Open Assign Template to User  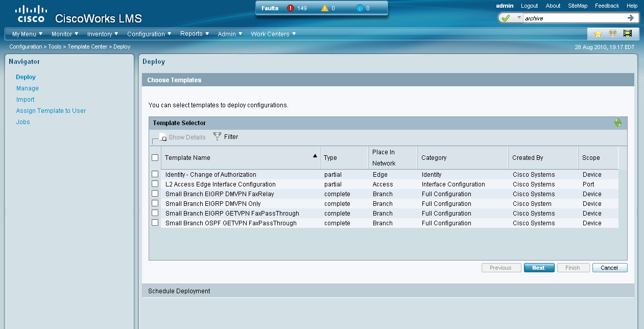coord(51,111)
